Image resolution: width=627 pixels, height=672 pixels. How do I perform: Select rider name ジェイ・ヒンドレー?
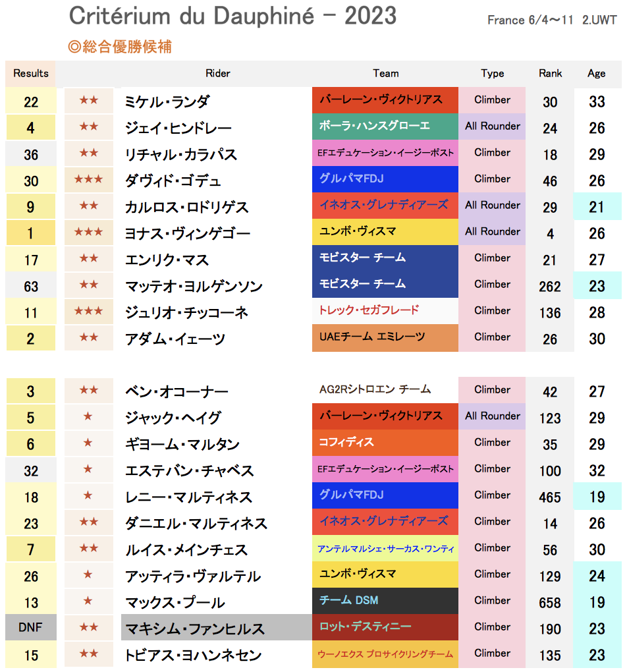178,128
